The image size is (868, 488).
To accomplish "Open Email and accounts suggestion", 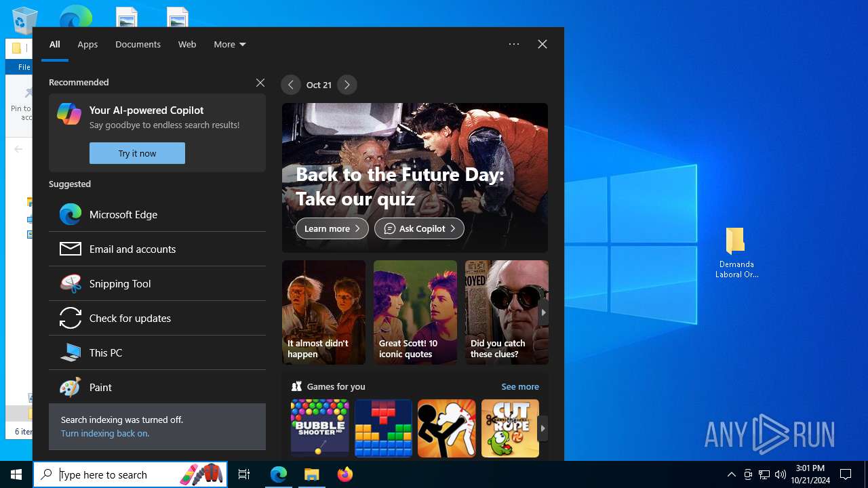I will pyautogui.click(x=157, y=249).
